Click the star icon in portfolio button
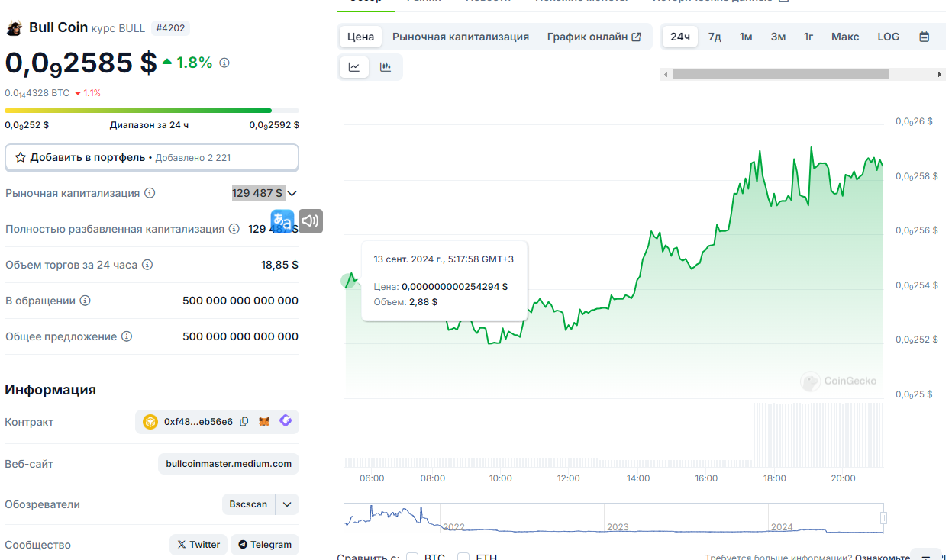This screenshot has width=952, height=560. tap(21, 157)
